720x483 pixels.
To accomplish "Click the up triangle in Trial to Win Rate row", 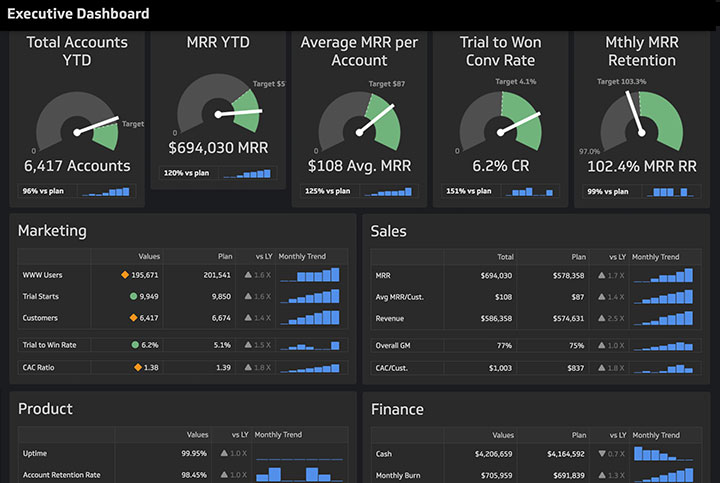I will point(248,345).
